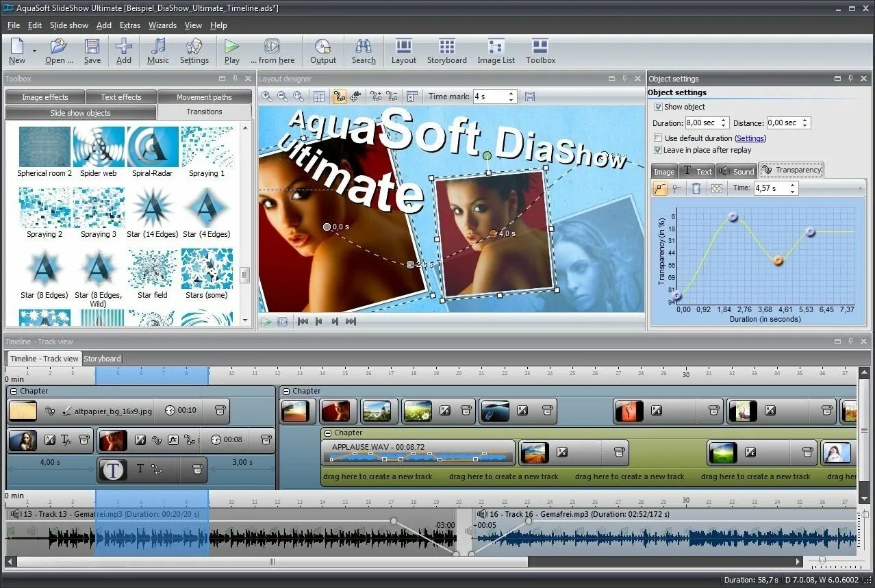
Task: Select curve drawing tool in Transparency tab
Action: (x=660, y=188)
